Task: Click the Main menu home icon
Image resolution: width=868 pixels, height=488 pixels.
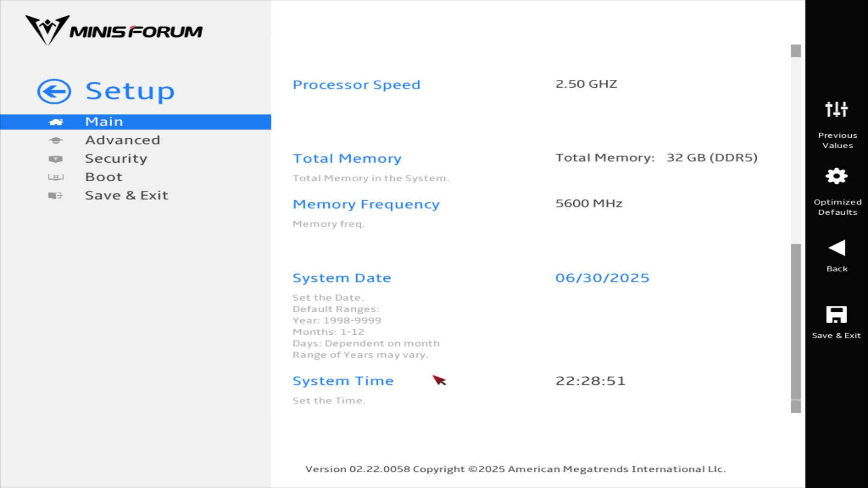Action: [56, 122]
